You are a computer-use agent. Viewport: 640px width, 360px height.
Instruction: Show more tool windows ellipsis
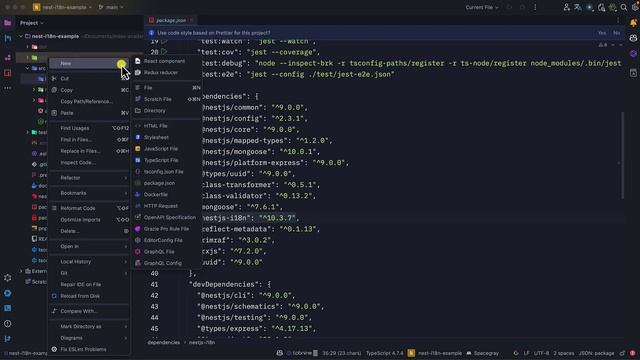pyautogui.click(x=8, y=88)
